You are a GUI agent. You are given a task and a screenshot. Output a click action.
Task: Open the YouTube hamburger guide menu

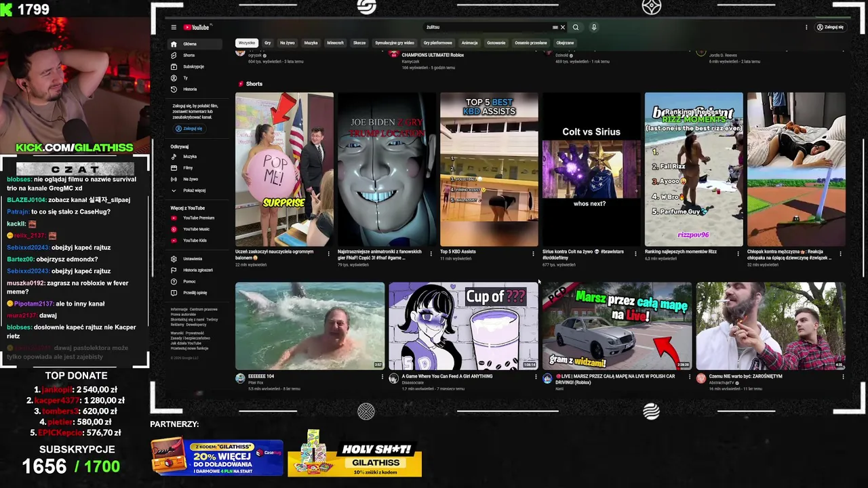point(174,27)
